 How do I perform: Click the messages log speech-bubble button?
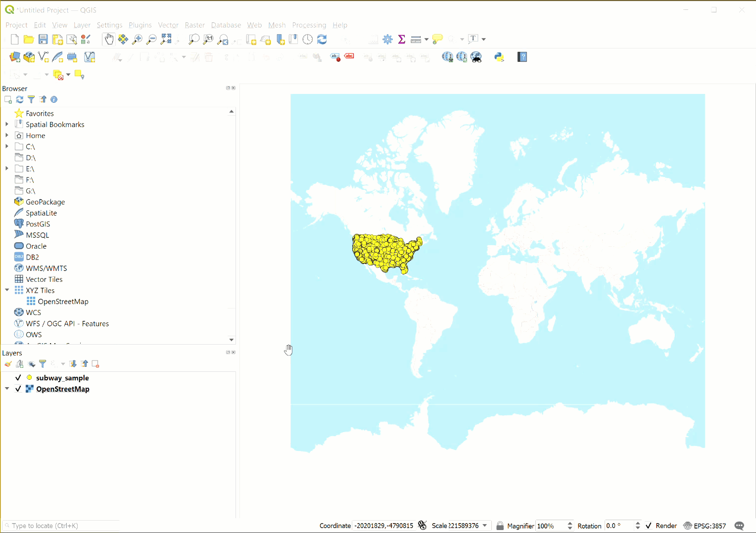(739, 526)
